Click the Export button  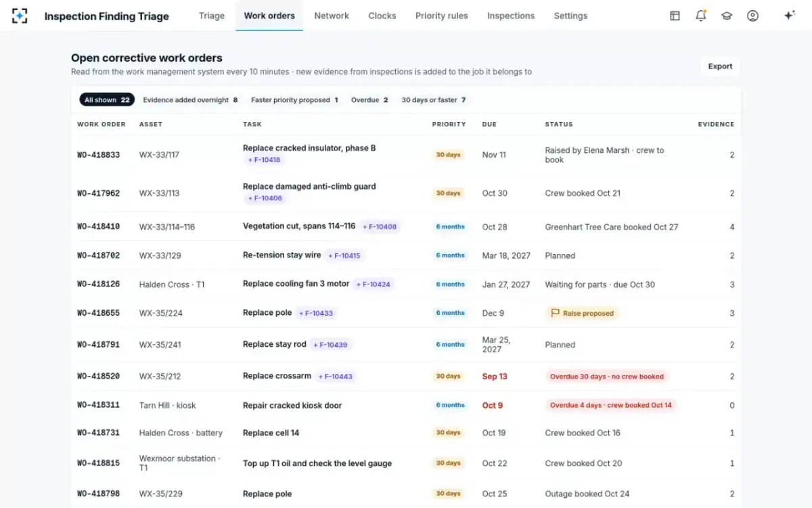click(720, 66)
